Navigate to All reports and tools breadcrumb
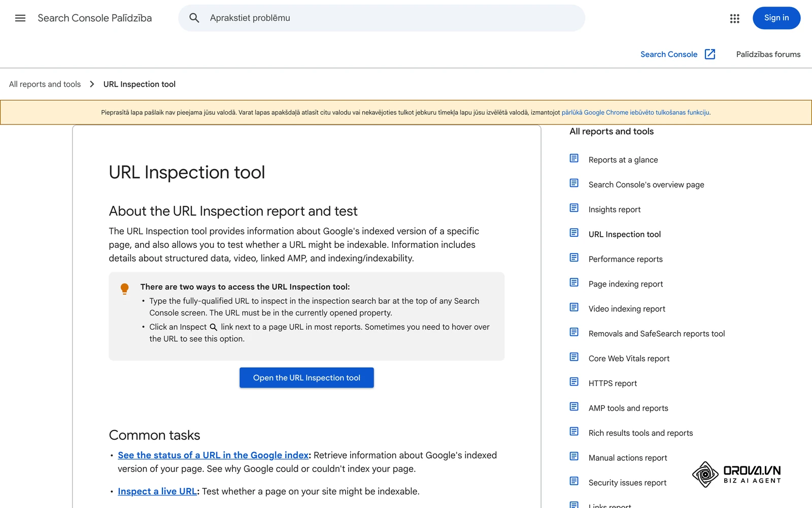This screenshot has width=812, height=508. click(x=45, y=84)
